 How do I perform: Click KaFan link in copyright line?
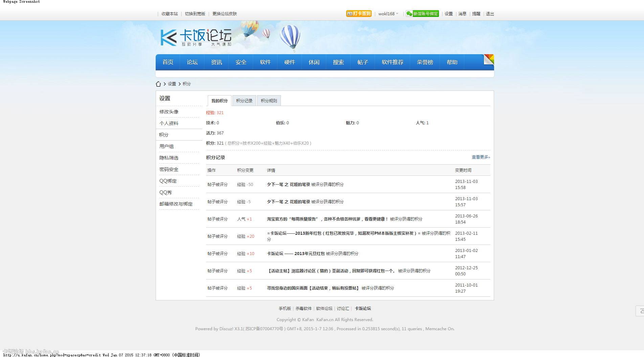click(x=308, y=320)
